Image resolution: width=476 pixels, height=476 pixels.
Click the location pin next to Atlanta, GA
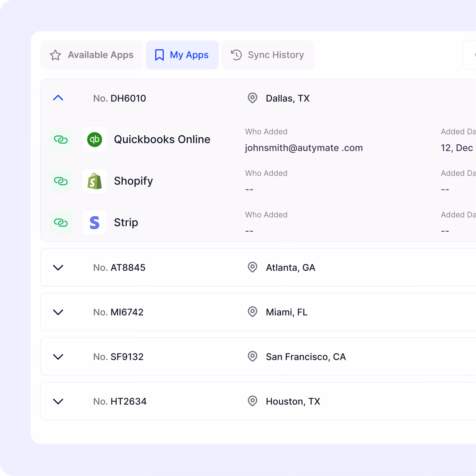[x=252, y=267]
